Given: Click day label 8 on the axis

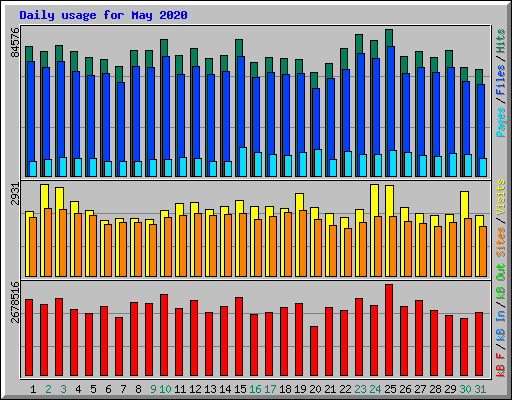Looking at the screenshot, I should [138, 389].
